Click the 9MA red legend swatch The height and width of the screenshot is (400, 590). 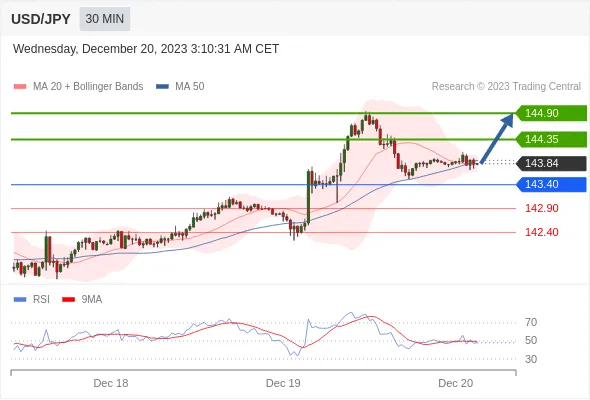[68, 300]
